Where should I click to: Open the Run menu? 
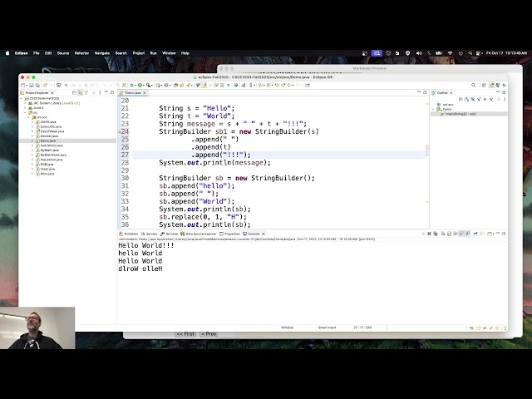click(x=153, y=53)
